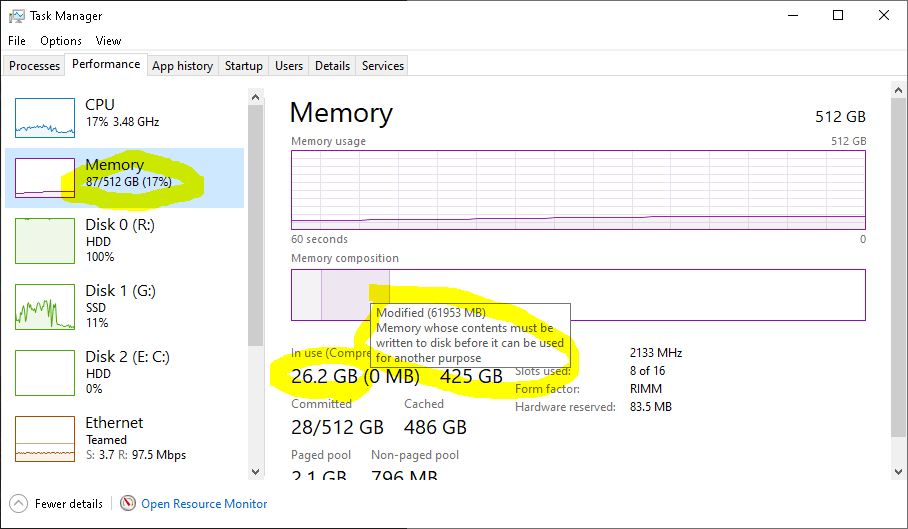
Task: Open the File menu
Action: tap(17, 41)
